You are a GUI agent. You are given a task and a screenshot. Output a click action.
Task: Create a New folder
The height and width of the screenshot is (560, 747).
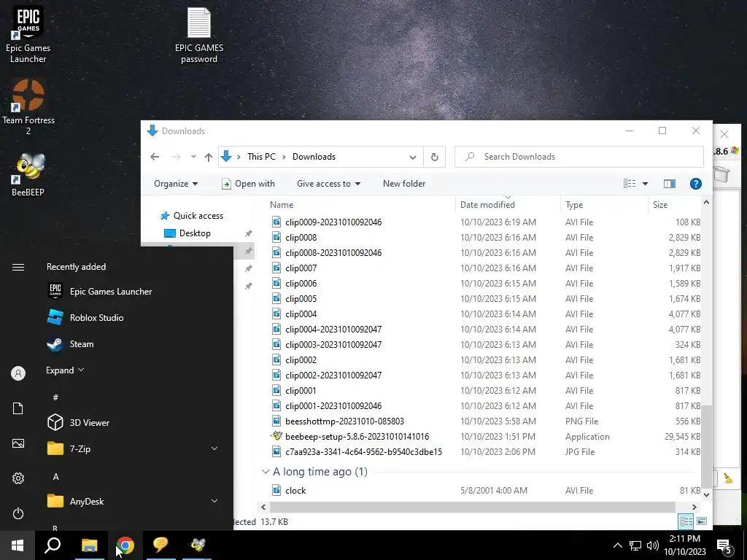[x=404, y=184]
